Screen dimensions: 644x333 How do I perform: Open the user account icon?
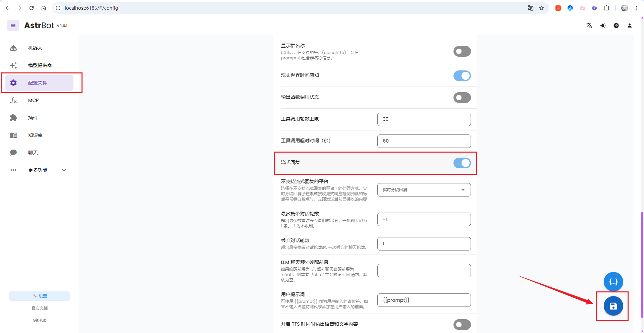point(630,26)
